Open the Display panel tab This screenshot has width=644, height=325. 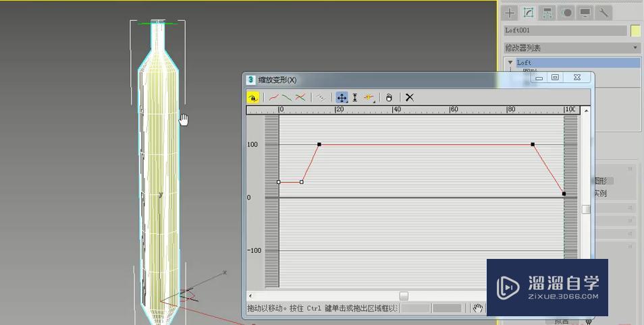pos(585,13)
